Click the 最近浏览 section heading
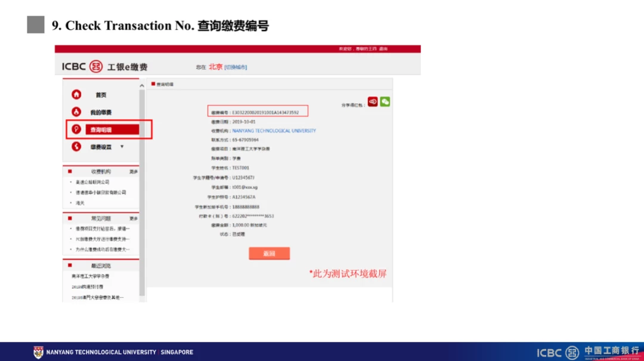644x361 pixels. coord(101,266)
